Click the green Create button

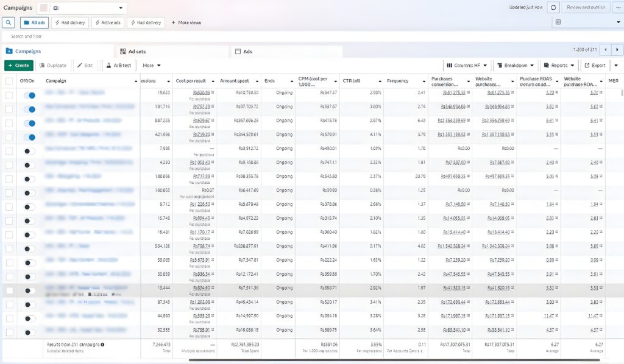click(19, 66)
